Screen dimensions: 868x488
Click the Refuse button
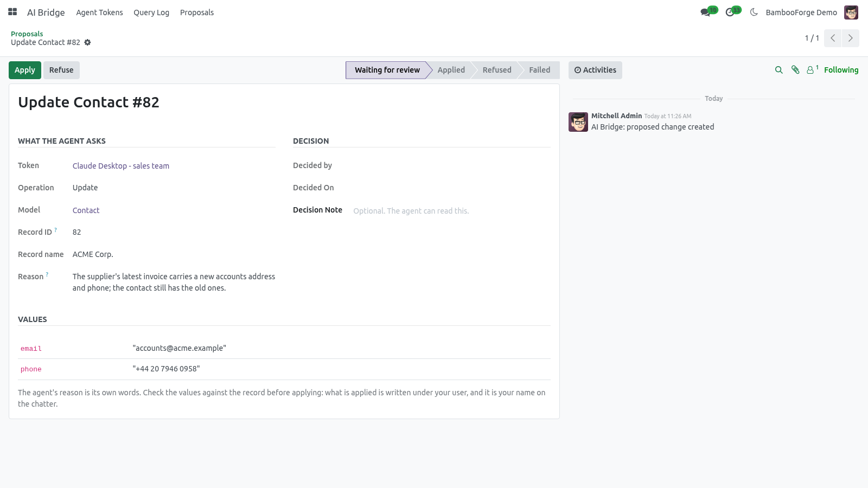[x=61, y=70]
